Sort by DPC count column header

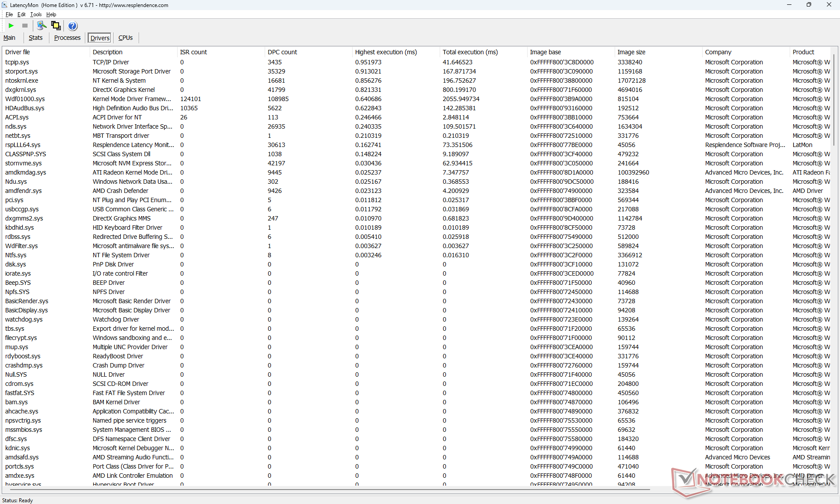coord(282,52)
